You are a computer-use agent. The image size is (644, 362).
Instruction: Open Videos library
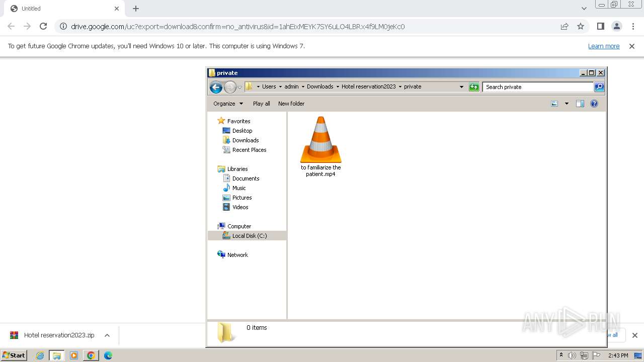pos(240,207)
